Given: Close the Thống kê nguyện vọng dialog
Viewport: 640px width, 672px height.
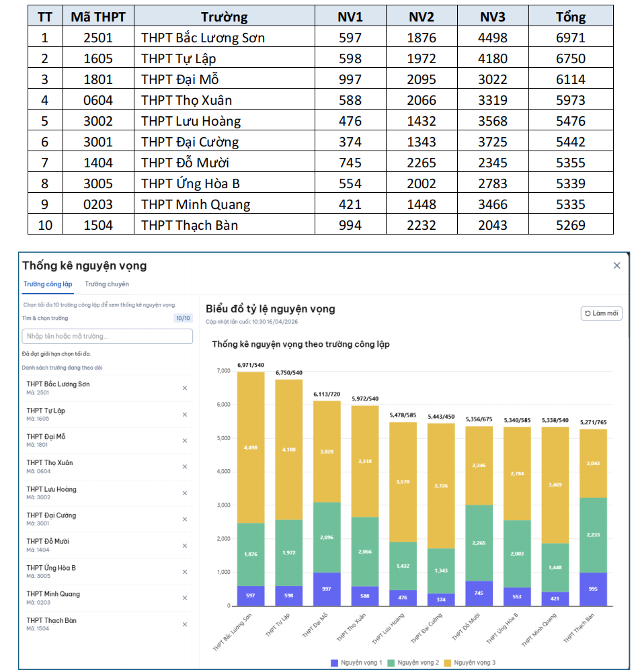Looking at the screenshot, I should pyautogui.click(x=616, y=265).
